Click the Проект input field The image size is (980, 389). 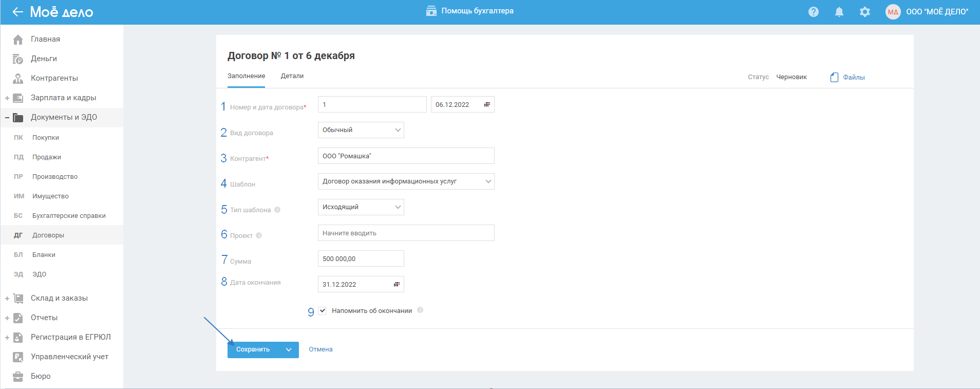coord(406,233)
